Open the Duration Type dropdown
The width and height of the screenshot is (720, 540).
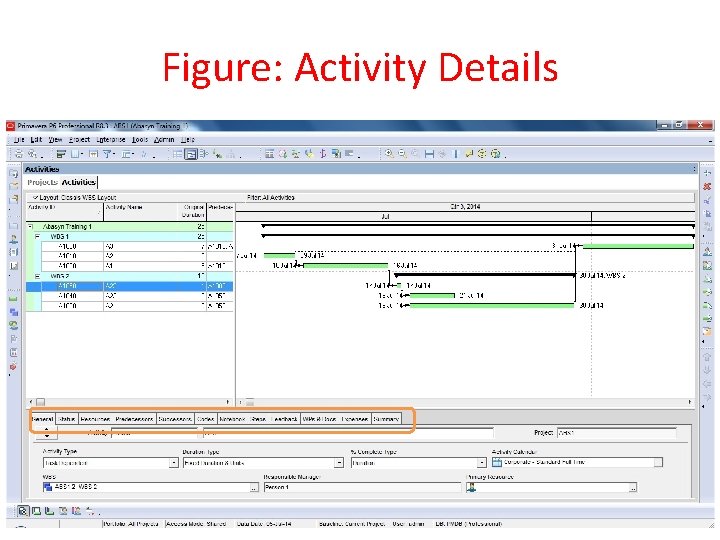point(339,463)
